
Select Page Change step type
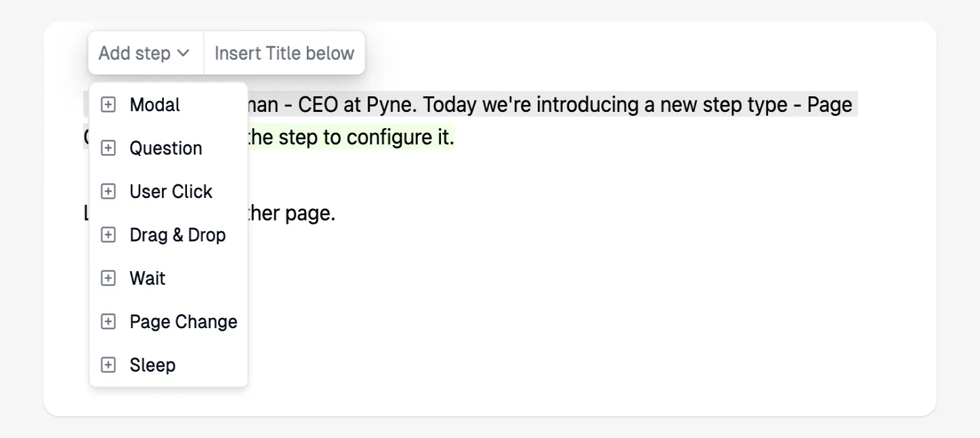point(183,321)
